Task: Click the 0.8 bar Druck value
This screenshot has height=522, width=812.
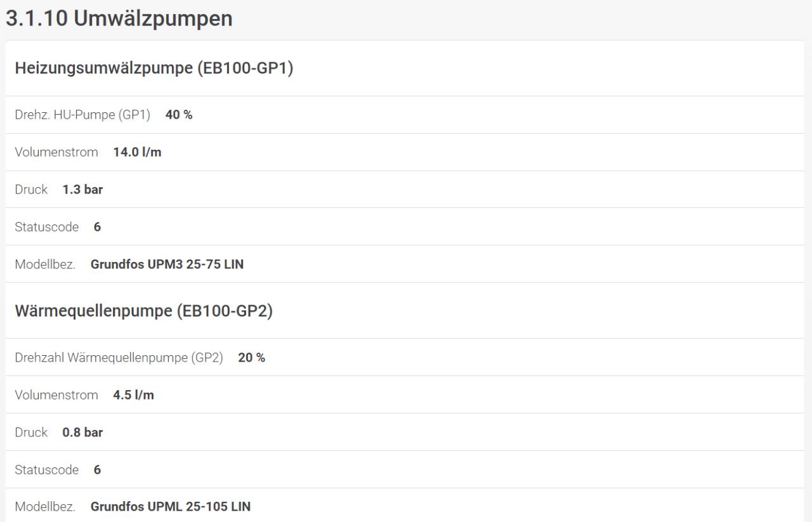Action: click(82, 433)
